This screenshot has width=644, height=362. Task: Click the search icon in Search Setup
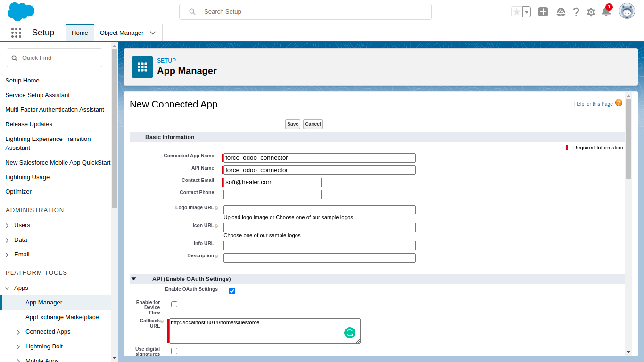point(192,12)
